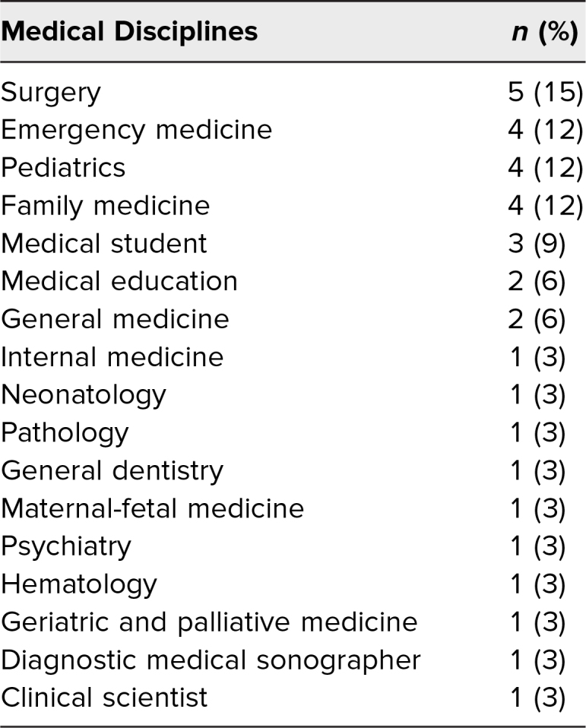
Task: Select the Emergency medicine row label
Action: click(137, 130)
